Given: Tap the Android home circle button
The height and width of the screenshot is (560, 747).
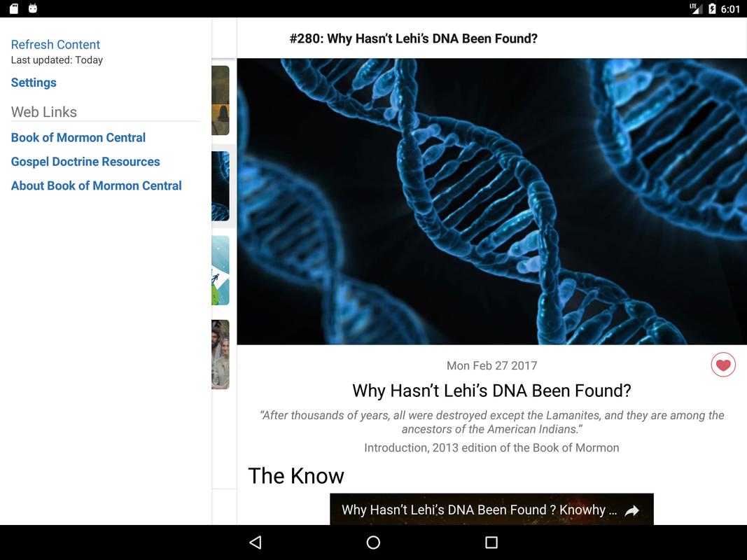Looking at the screenshot, I should [x=373, y=542].
